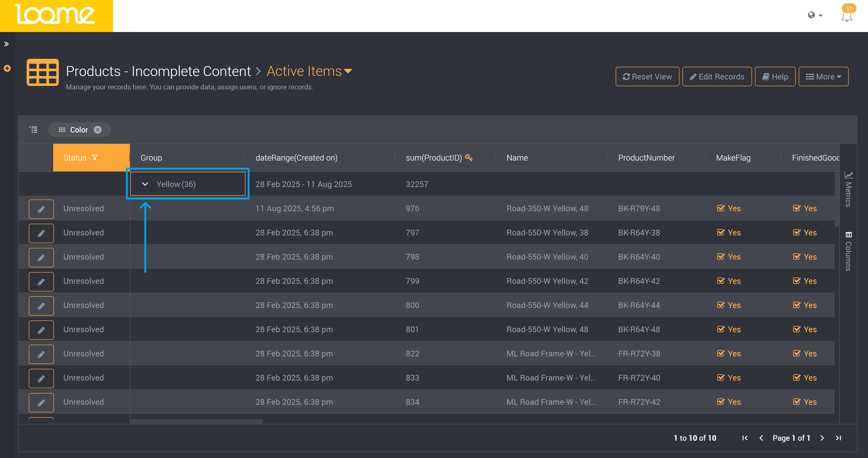The width and height of the screenshot is (868, 458).
Task: Edit record FR-R72Y-42 with pencil icon
Action: pyautogui.click(x=41, y=403)
